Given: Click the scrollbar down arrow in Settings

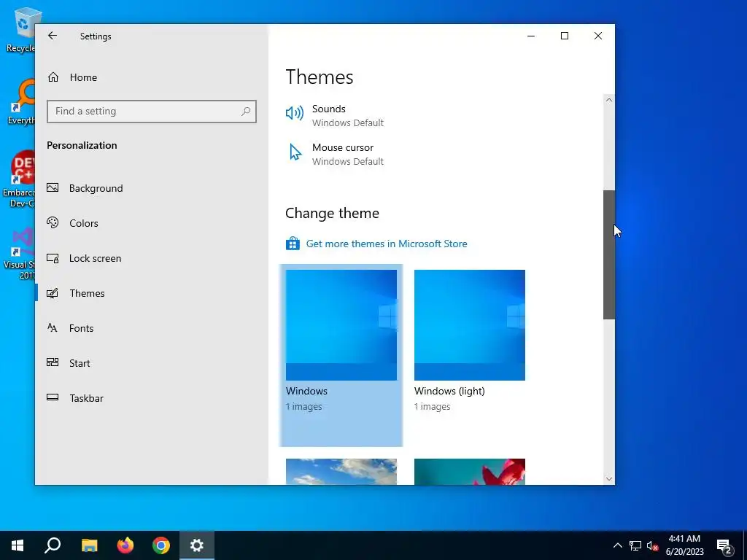Looking at the screenshot, I should 609,479.
